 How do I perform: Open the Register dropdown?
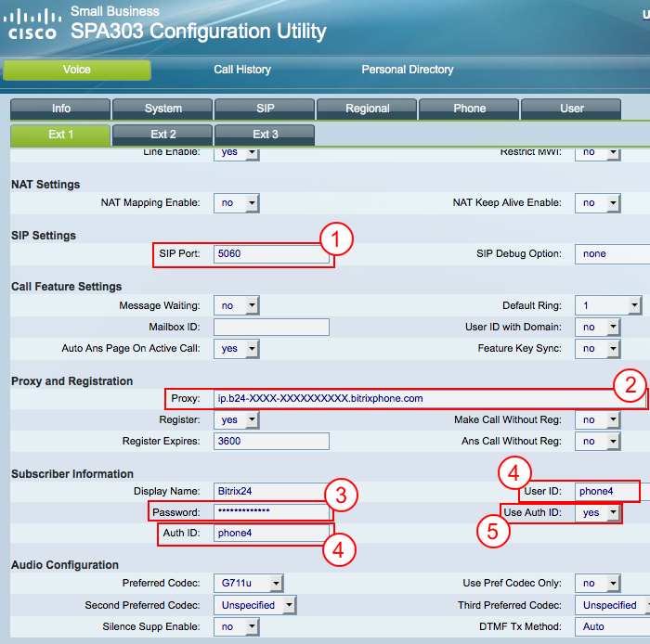tap(237, 420)
